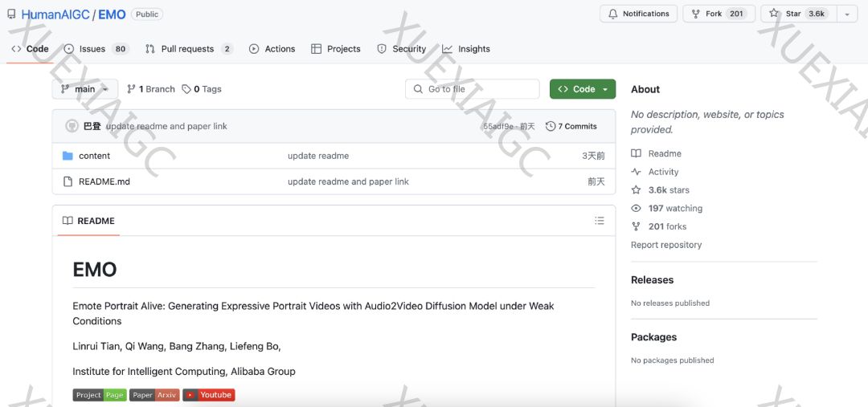Screen dimensions: 868x407
Task: Open the README outline list icon
Action: pyautogui.click(x=599, y=221)
